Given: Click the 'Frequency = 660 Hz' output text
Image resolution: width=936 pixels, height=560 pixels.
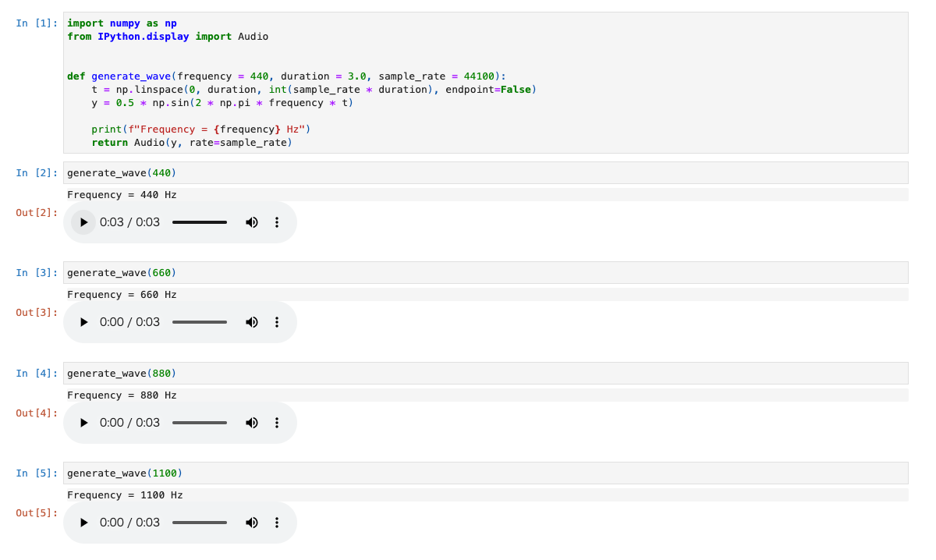Looking at the screenshot, I should click(x=122, y=295).
